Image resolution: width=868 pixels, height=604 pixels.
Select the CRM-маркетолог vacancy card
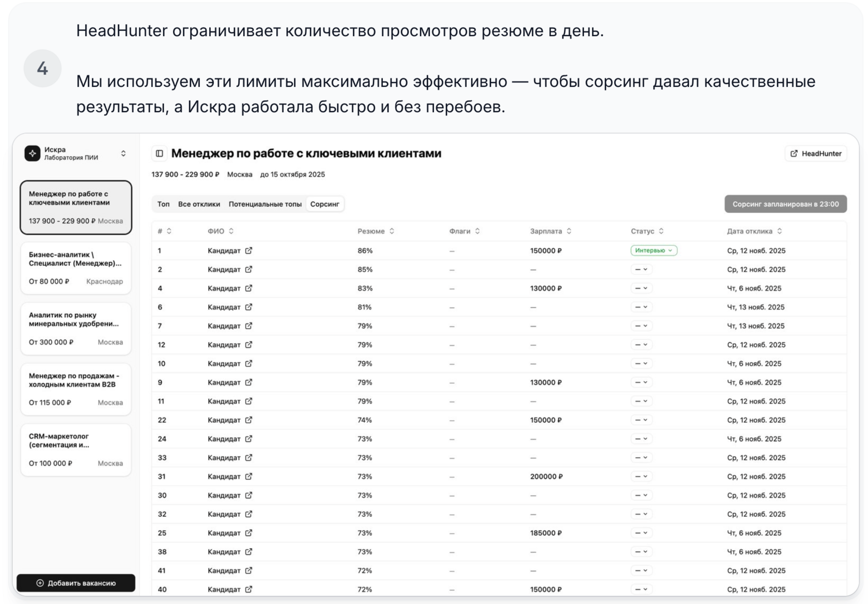click(x=76, y=450)
